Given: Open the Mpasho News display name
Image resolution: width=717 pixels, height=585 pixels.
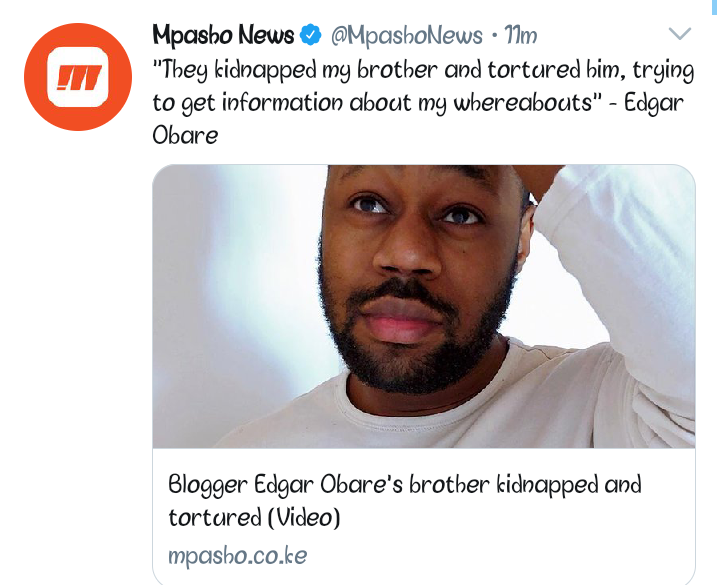Looking at the screenshot, I should 223,35.
